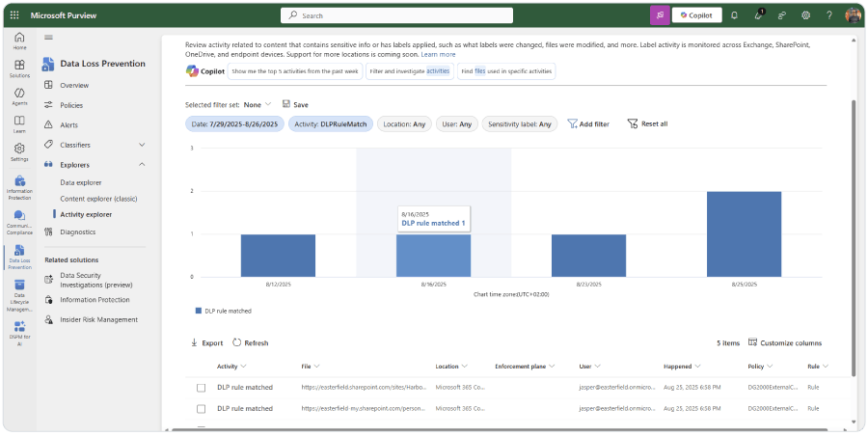Open Data Lifecycle Management in left rail
This screenshot has width=868, height=436.
19,296
